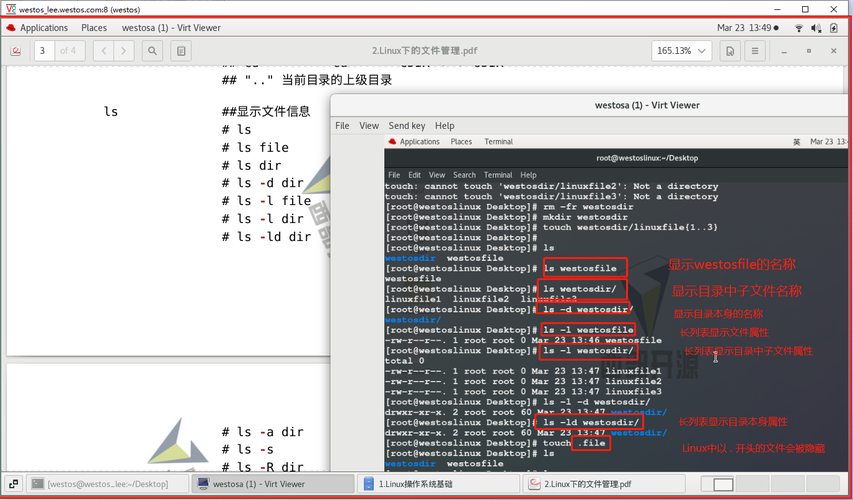Click 'rm -fr westosdir' command in terminal
The height and width of the screenshot is (500, 853).
588,207
